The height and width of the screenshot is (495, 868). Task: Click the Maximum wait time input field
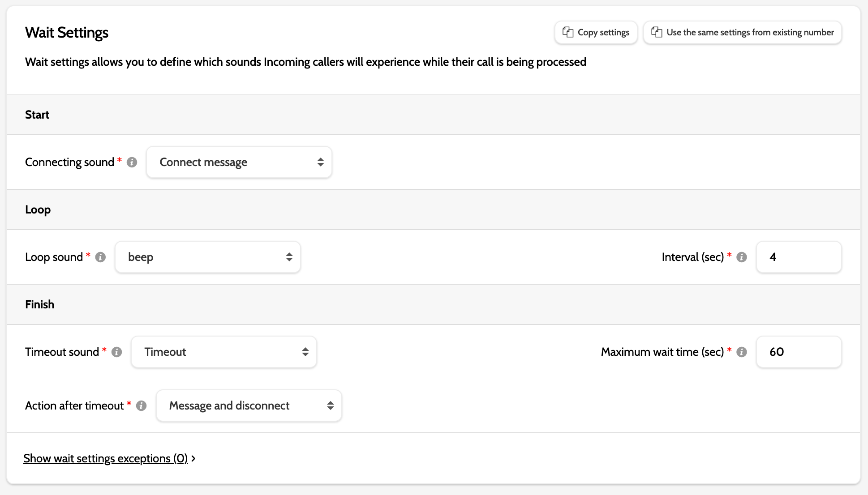point(799,352)
